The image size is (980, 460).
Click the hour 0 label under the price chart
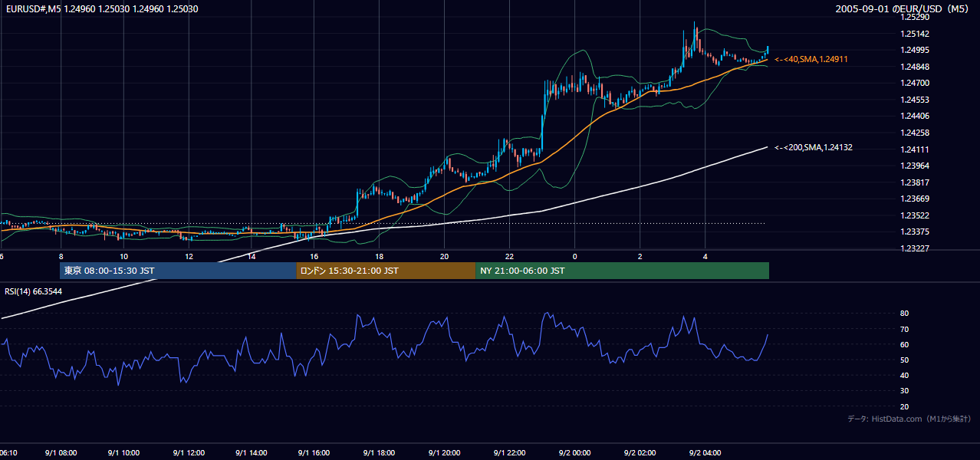tap(574, 256)
